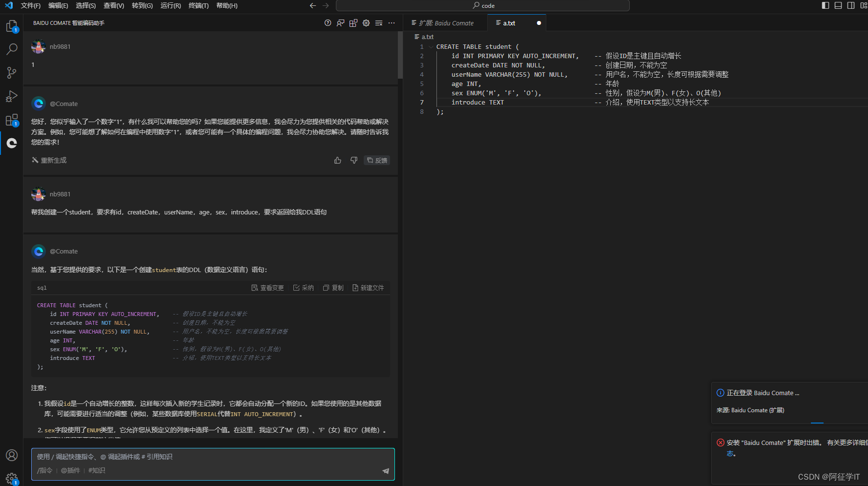This screenshot has width=868, height=486.
Task: Collapse the CREATE TABLE code fold arrow
Action: tap(431, 47)
